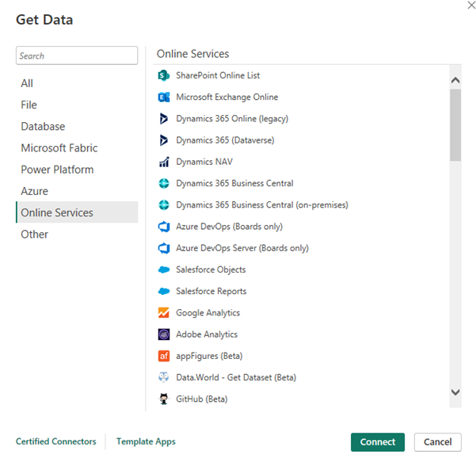Close the Get Data dialog
This screenshot has width=476, height=466.
point(471,6)
